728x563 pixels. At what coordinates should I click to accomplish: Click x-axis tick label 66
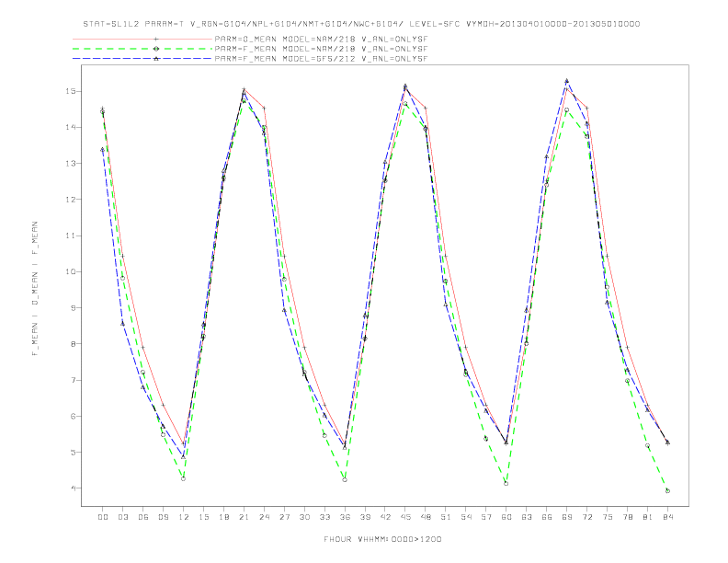point(547,517)
